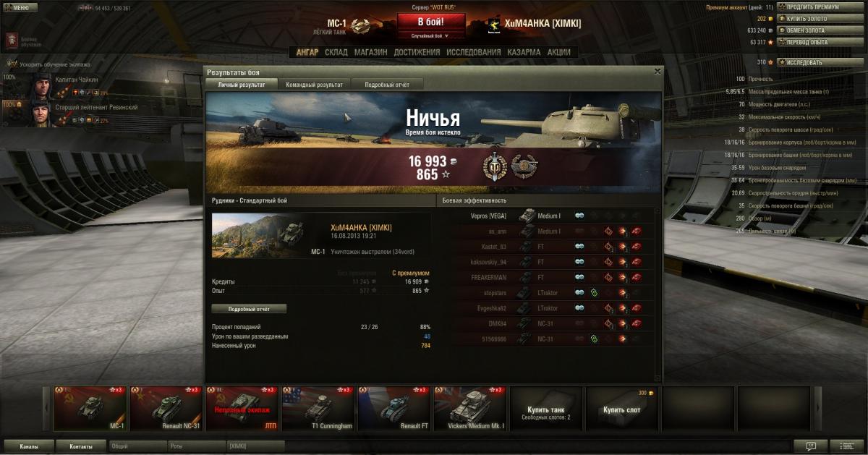Click the green assist icon for stopstars
868x455 pixels.
(x=594, y=293)
